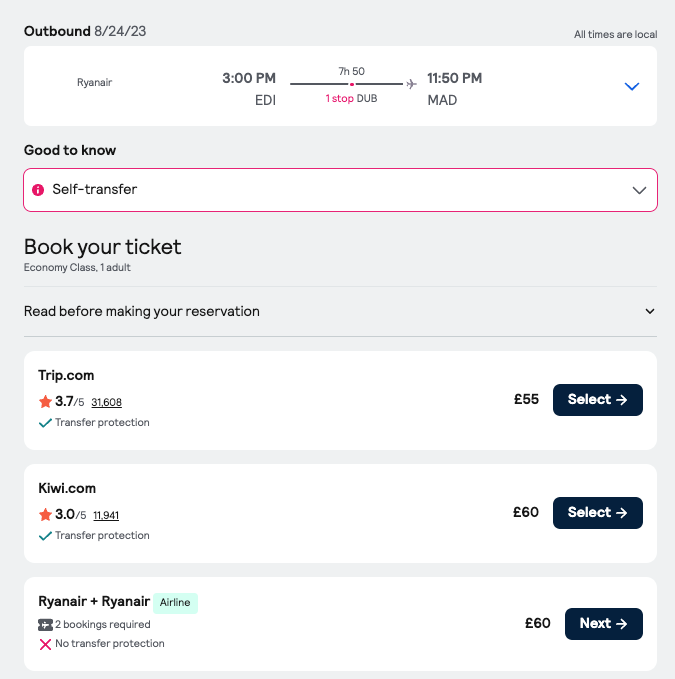Open the 11,941 Kiwi.com reviews link
Image resolution: width=675 pixels, height=679 pixels.
point(106,515)
